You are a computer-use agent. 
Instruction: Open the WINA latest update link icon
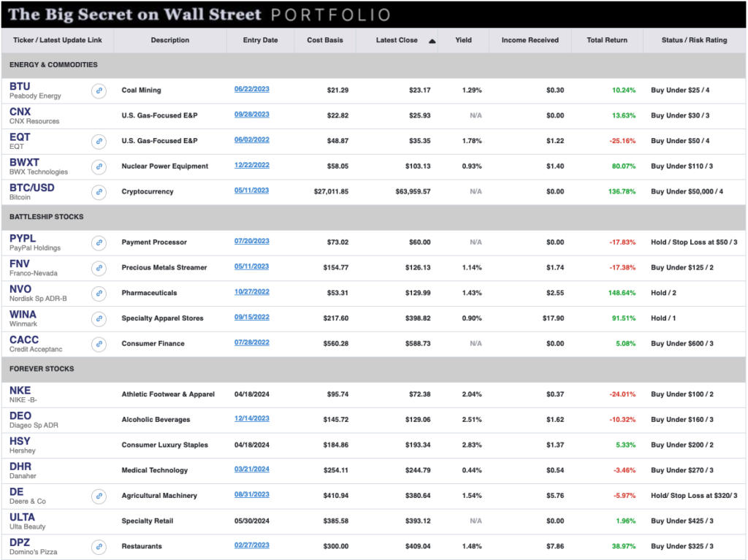pyautogui.click(x=99, y=318)
